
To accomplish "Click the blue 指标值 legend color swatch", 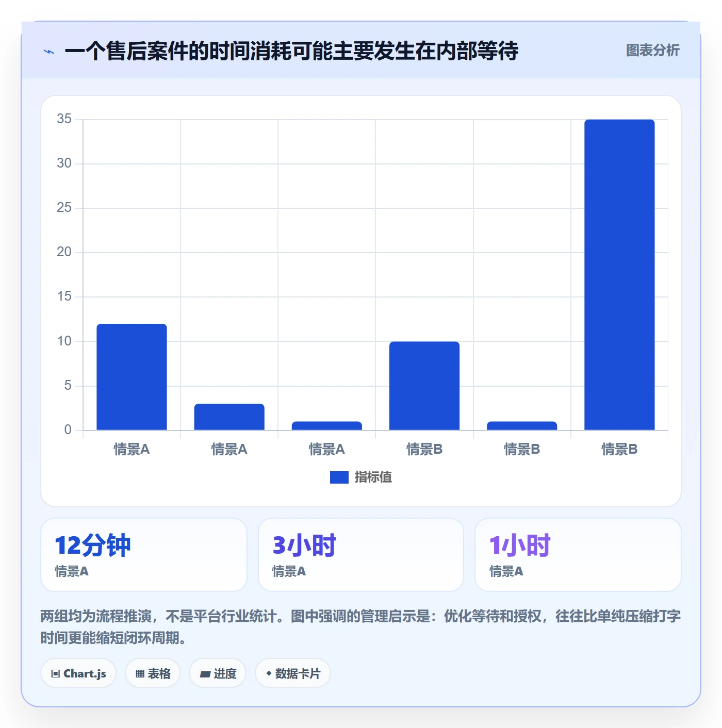I will pos(339,477).
